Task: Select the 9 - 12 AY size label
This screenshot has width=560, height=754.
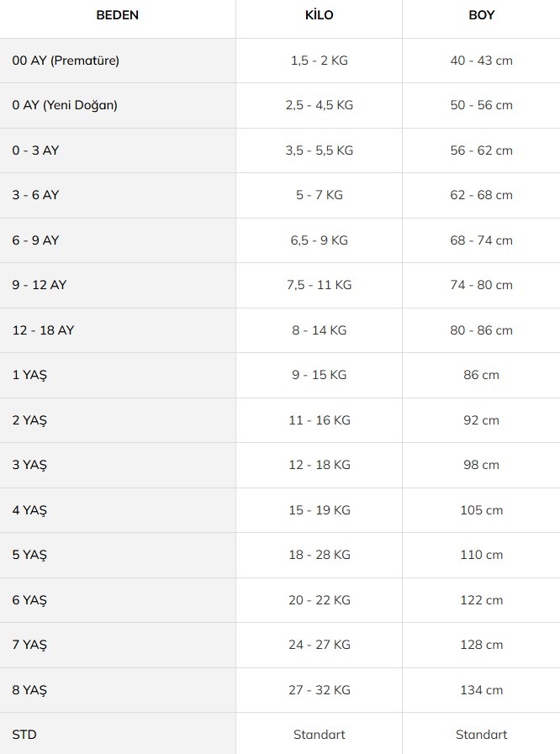Action: pos(40,285)
